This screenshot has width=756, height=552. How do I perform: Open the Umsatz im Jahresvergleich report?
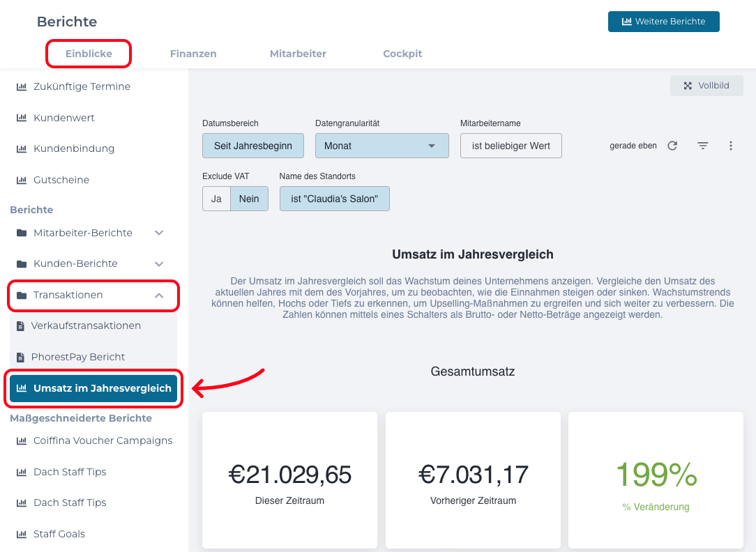pyautogui.click(x=93, y=388)
